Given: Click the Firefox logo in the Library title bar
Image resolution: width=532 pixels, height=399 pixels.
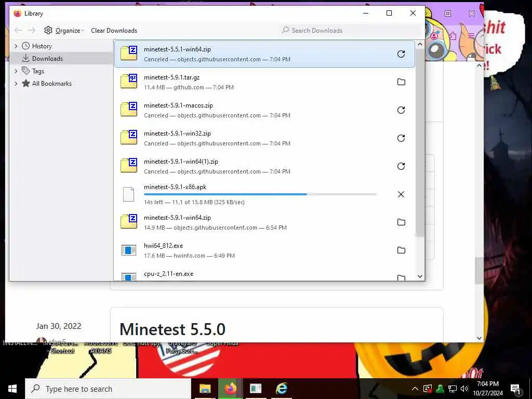Looking at the screenshot, I should pos(17,13).
